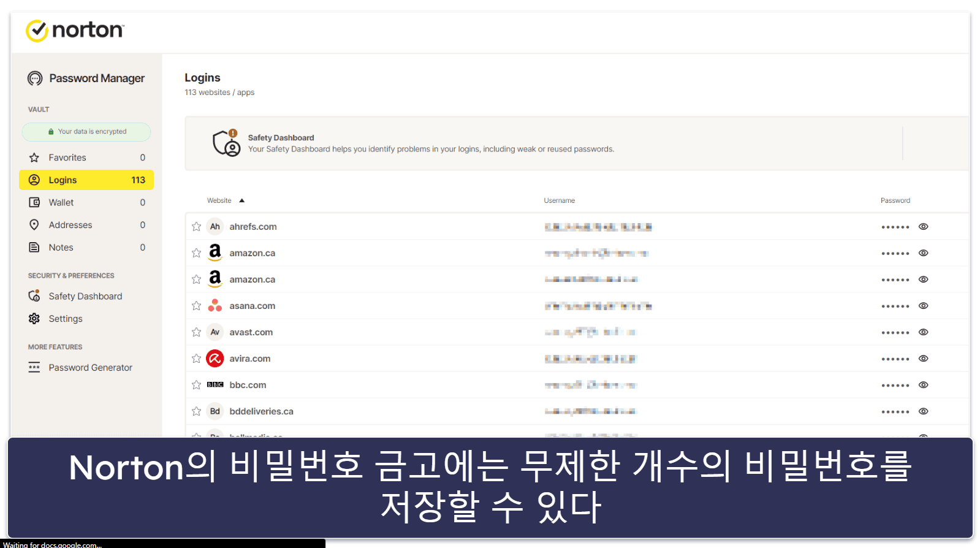Click the '113 websites / apps' count
The height and width of the screenshot is (548, 980).
tap(219, 93)
